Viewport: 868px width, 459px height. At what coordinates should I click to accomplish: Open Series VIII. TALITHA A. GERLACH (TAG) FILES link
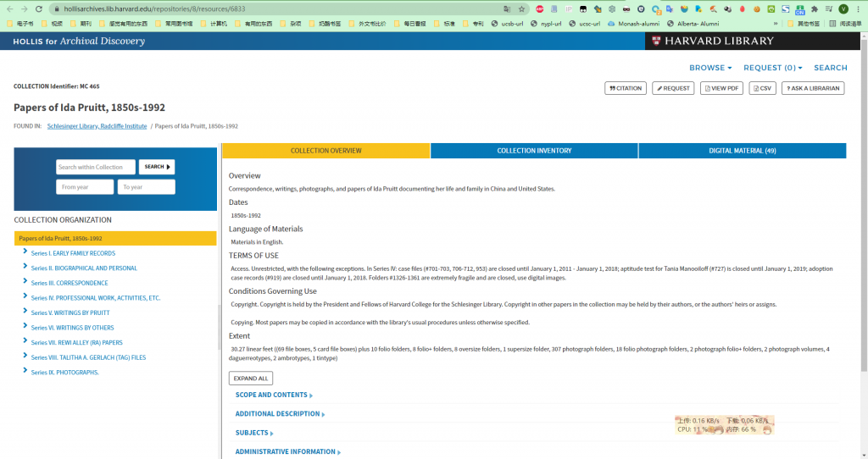[x=88, y=357]
